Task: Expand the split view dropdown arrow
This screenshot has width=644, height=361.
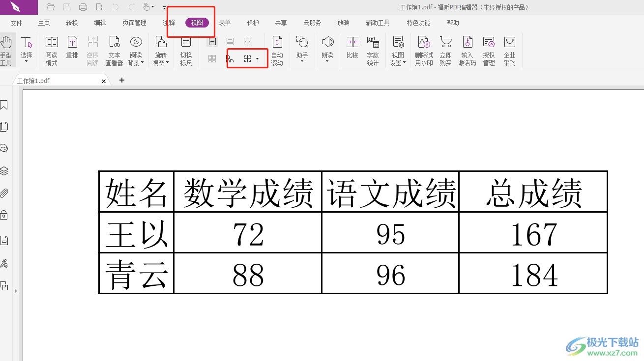Action: tap(258, 59)
